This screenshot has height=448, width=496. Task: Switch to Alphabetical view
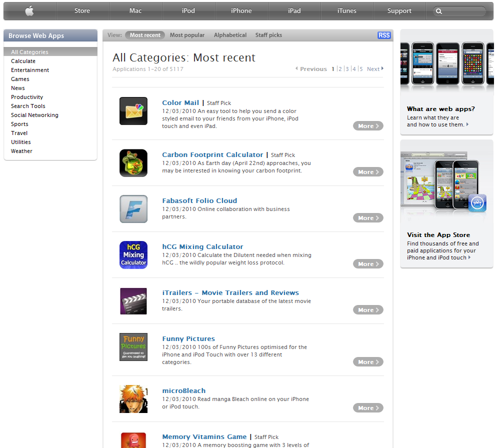(230, 35)
